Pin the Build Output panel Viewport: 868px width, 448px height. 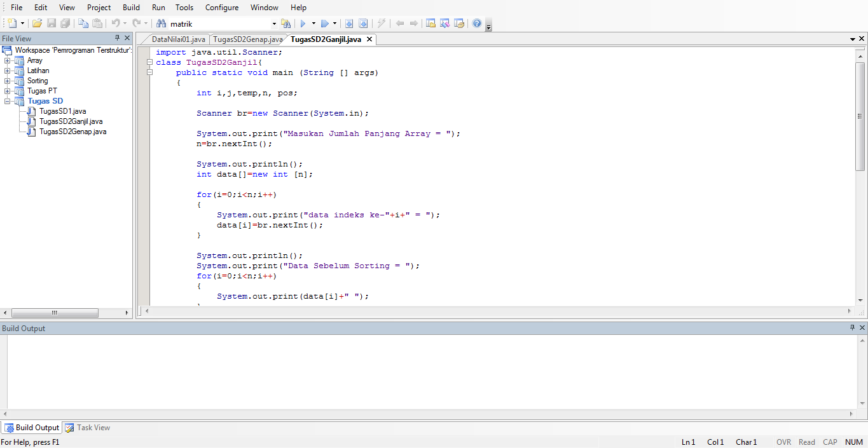pos(852,328)
